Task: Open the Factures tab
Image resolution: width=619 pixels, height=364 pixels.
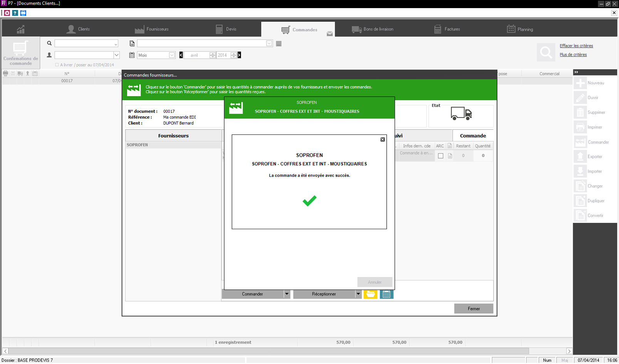Action: [x=447, y=29]
